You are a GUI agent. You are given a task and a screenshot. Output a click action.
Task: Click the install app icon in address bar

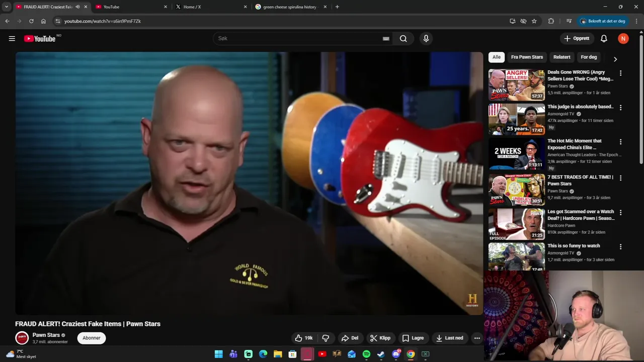(x=512, y=21)
